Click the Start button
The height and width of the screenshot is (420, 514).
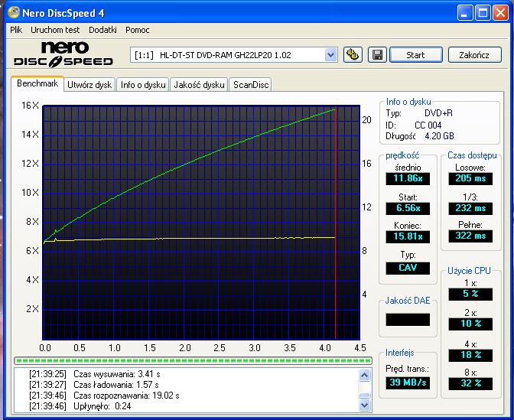(416, 55)
